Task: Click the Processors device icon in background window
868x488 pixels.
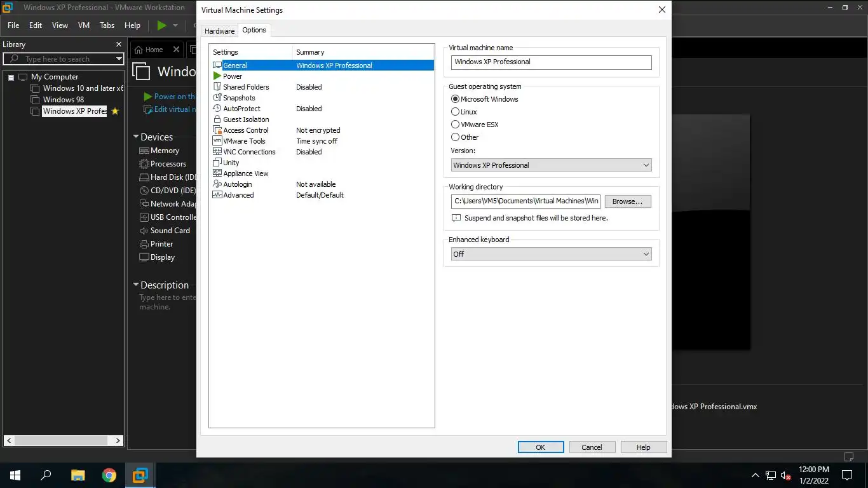Action: click(x=144, y=164)
